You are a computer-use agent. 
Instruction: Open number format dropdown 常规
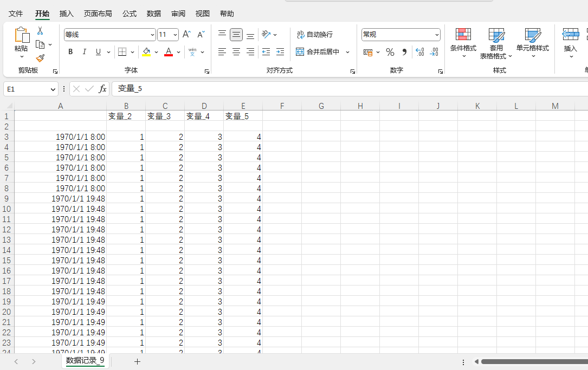coord(437,35)
